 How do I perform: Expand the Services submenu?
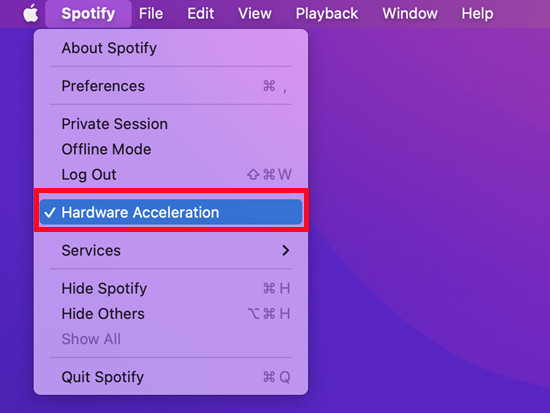pyautogui.click(x=171, y=250)
